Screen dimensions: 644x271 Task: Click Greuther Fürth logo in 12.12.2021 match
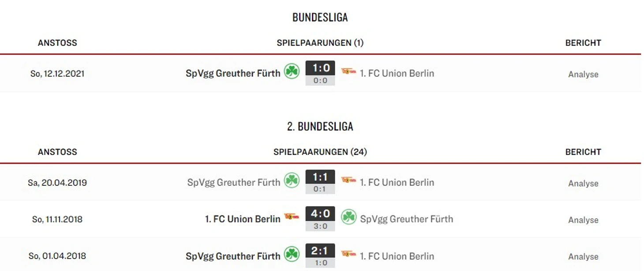pyautogui.click(x=292, y=71)
